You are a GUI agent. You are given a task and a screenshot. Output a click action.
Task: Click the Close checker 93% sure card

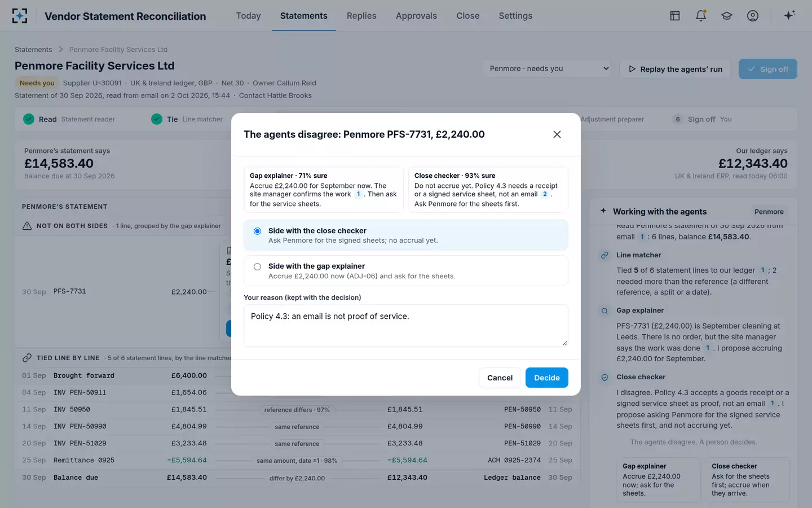pos(488,190)
